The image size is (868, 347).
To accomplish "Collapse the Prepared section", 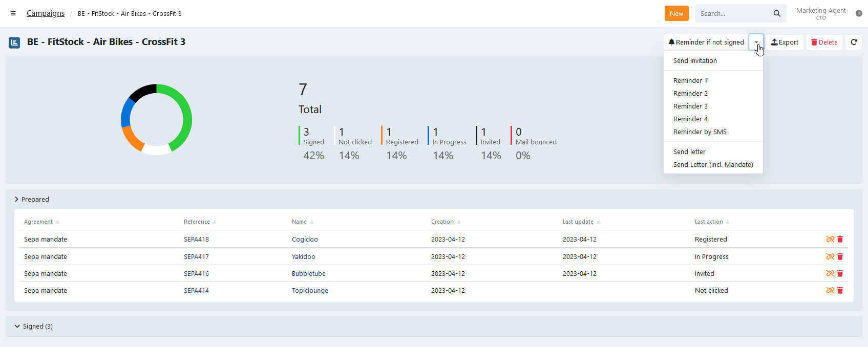I will [32, 199].
